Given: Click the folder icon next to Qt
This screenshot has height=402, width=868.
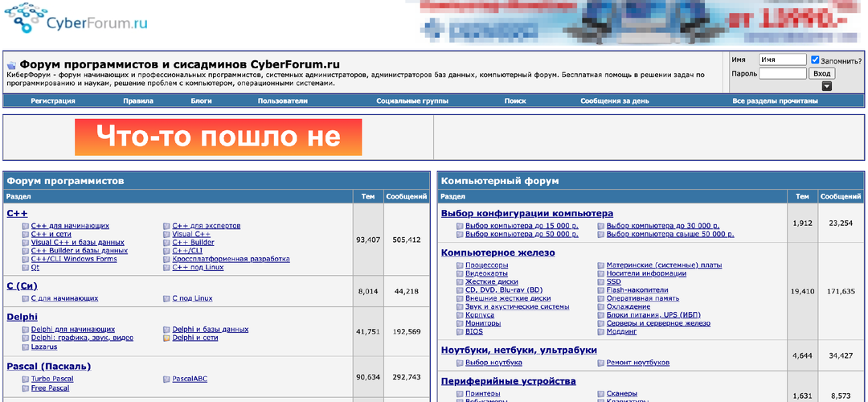Looking at the screenshot, I should click(x=26, y=268).
